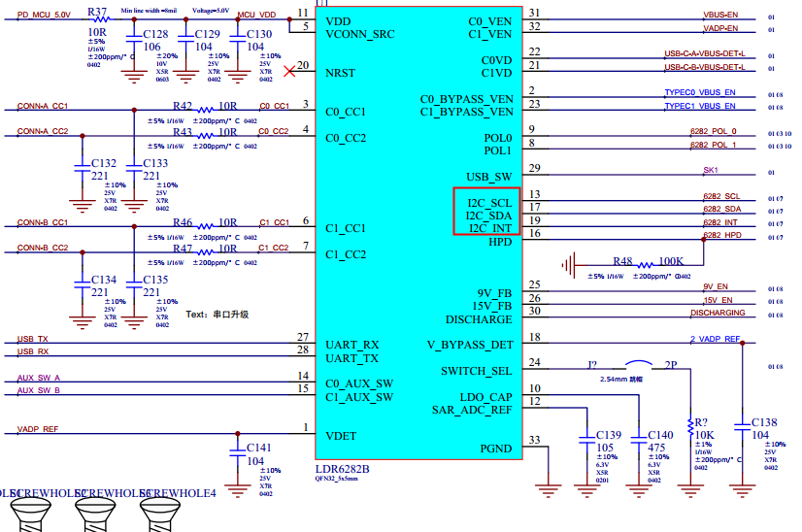Click the DISCHARGING net label
Viewport: 802px width, 532px height.
pyautogui.click(x=718, y=313)
